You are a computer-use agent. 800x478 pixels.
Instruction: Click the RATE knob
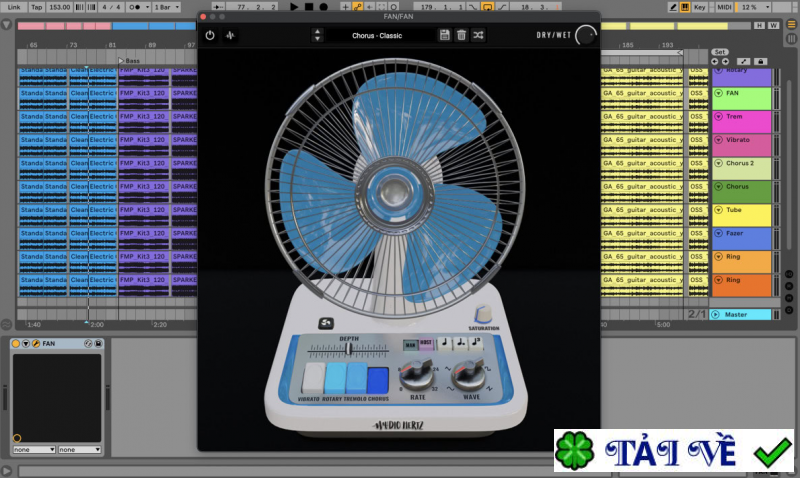(x=416, y=374)
